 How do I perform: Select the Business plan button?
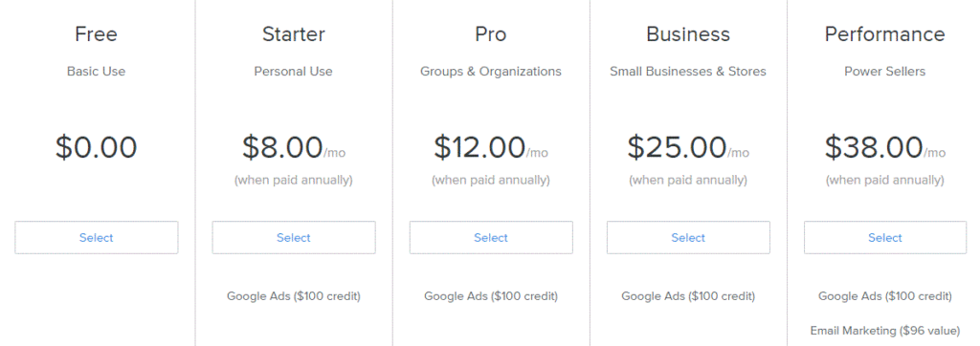[x=688, y=237]
